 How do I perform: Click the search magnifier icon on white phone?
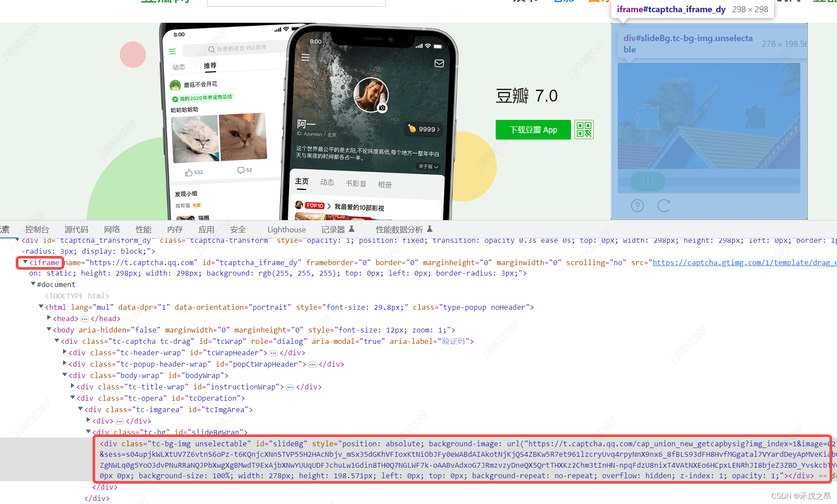211,49
